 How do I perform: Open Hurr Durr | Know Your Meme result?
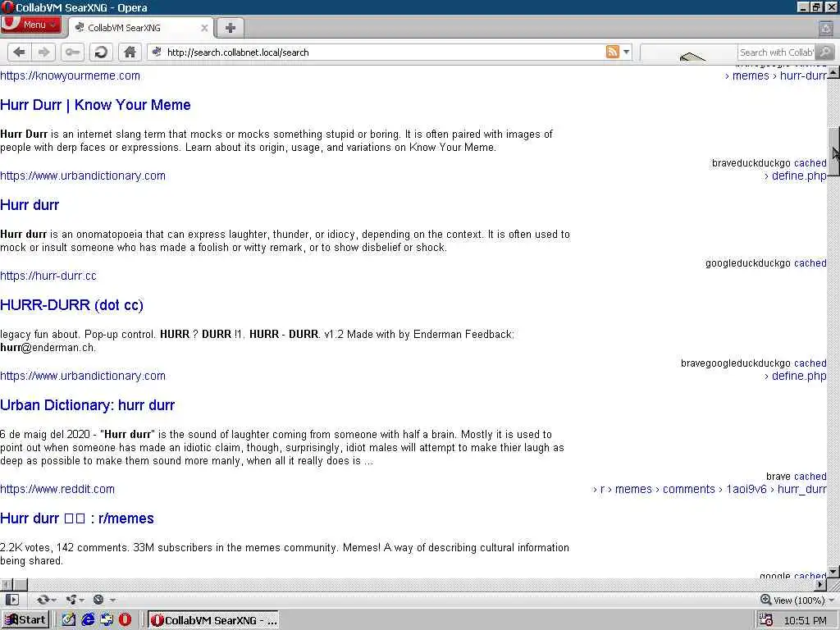[x=95, y=105]
